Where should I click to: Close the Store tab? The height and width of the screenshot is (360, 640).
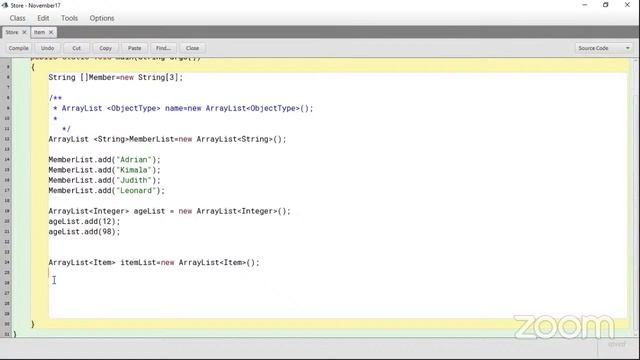click(24, 32)
